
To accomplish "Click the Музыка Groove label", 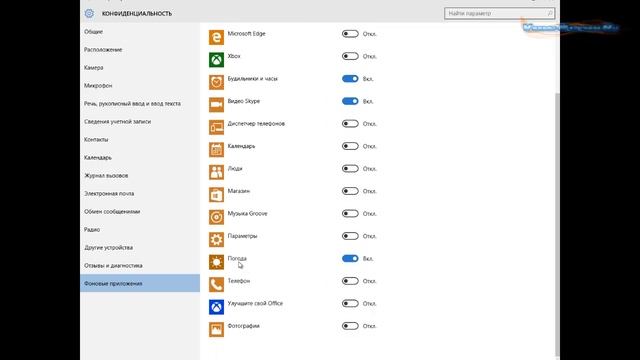I will click(247, 213).
